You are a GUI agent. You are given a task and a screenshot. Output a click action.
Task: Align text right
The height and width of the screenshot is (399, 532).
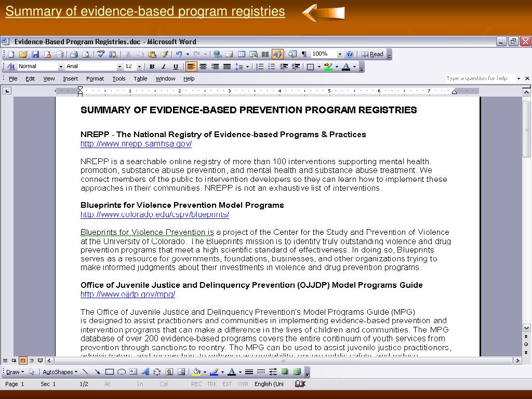tap(215, 66)
